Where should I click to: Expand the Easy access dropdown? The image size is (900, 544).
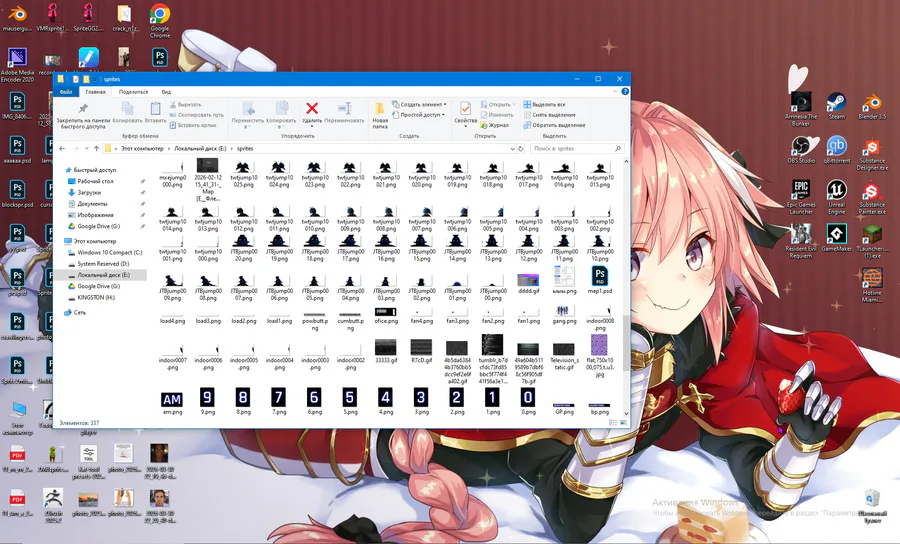pos(443,115)
